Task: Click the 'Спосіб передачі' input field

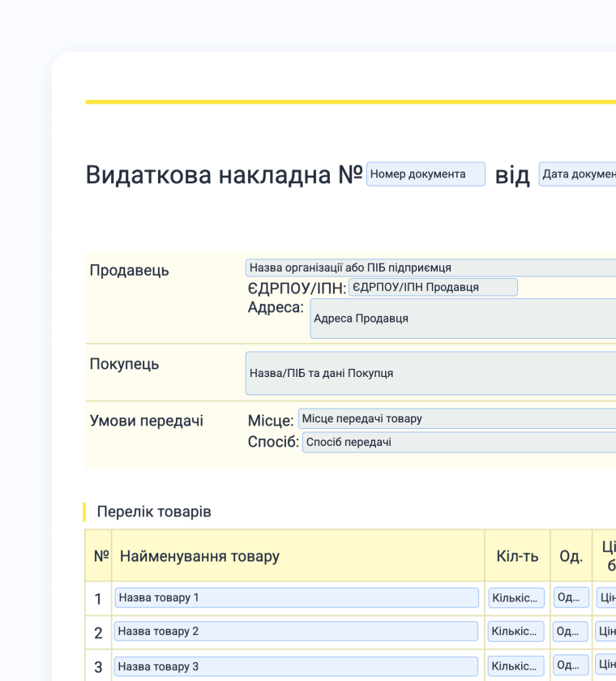Action: click(460, 442)
